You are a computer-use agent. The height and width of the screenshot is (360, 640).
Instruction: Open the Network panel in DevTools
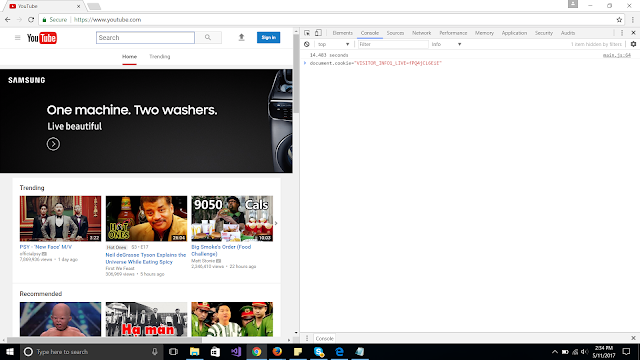pyautogui.click(x=422, y=33)
